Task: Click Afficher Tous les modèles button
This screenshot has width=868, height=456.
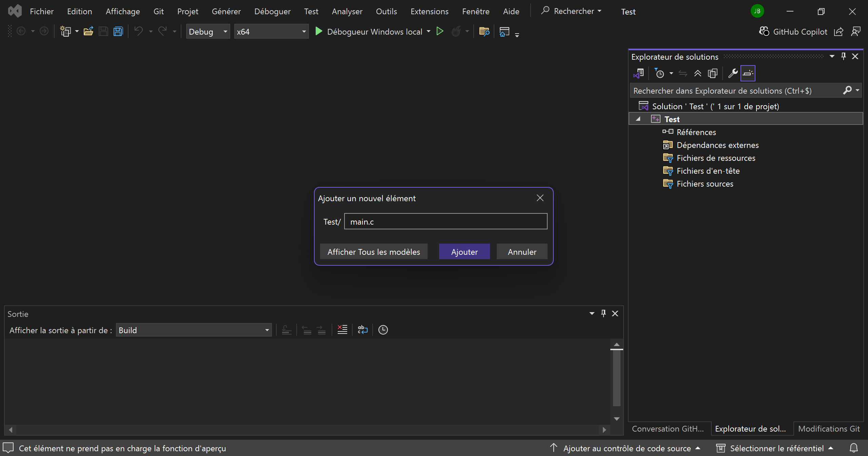Action: tap(374, 252)
